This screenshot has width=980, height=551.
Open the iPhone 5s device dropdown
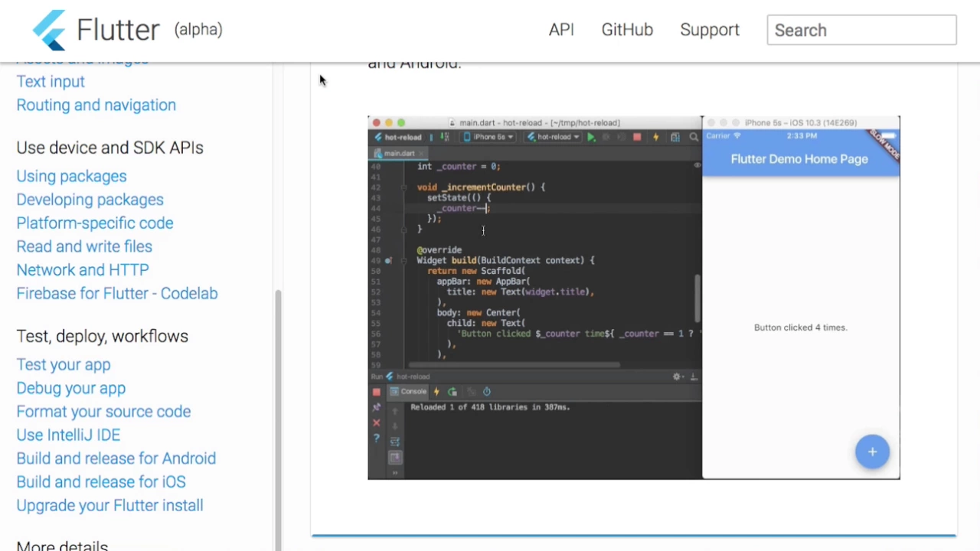pos(488,137)
